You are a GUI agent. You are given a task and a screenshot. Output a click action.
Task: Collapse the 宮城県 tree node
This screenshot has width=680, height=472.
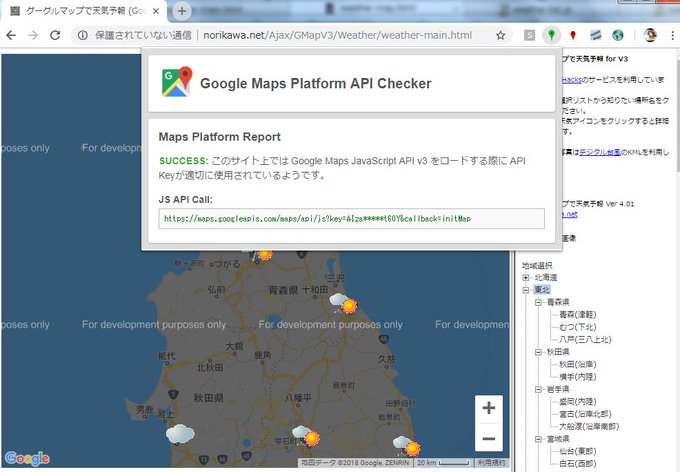click(538, 439)
